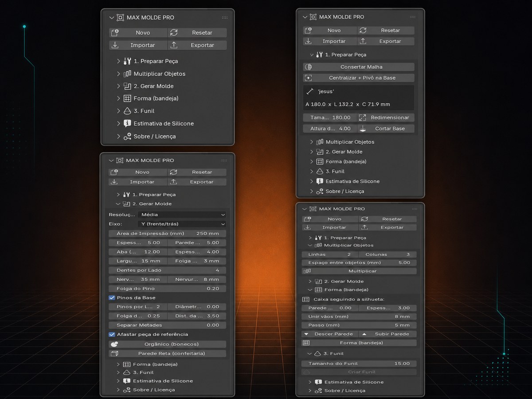Collapse Forma (bandeja) section above Caixa seguindo a silhueta

(x=310, y=289)
